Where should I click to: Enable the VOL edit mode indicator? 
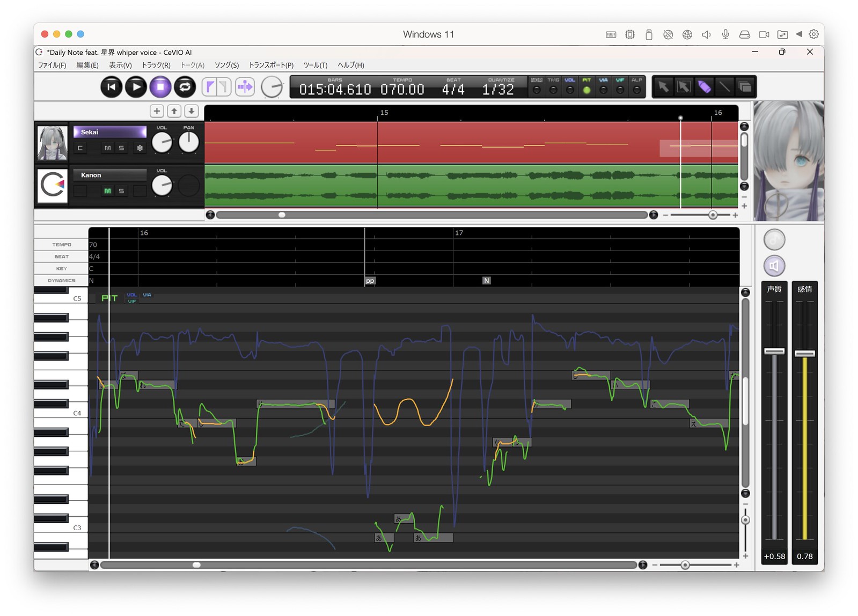[x=570, y=87]
